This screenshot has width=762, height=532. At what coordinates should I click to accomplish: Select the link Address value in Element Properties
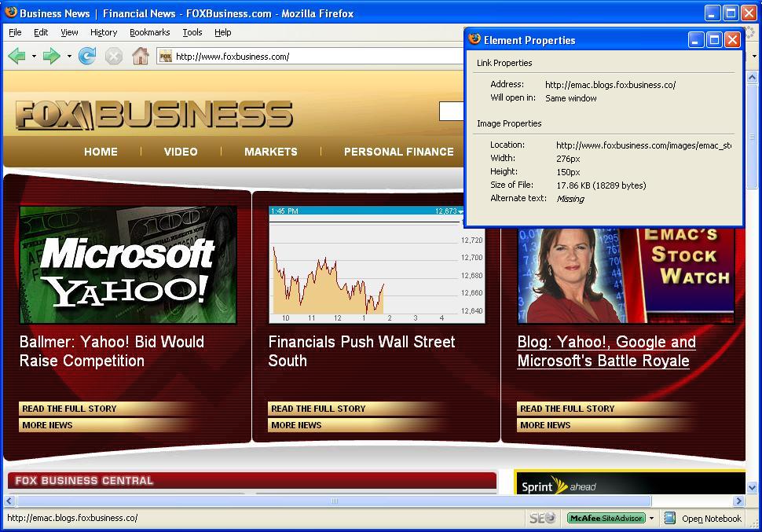coord(610,85)
